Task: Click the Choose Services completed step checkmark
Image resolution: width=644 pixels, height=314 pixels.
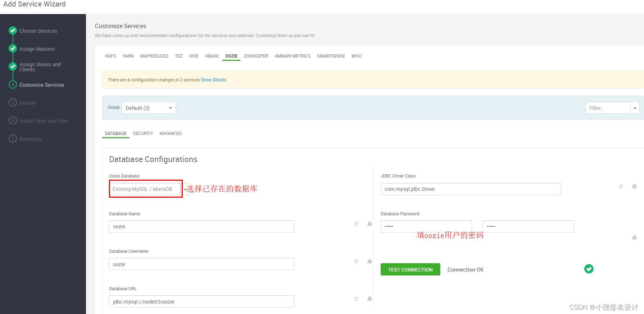Action: (13, 31)
